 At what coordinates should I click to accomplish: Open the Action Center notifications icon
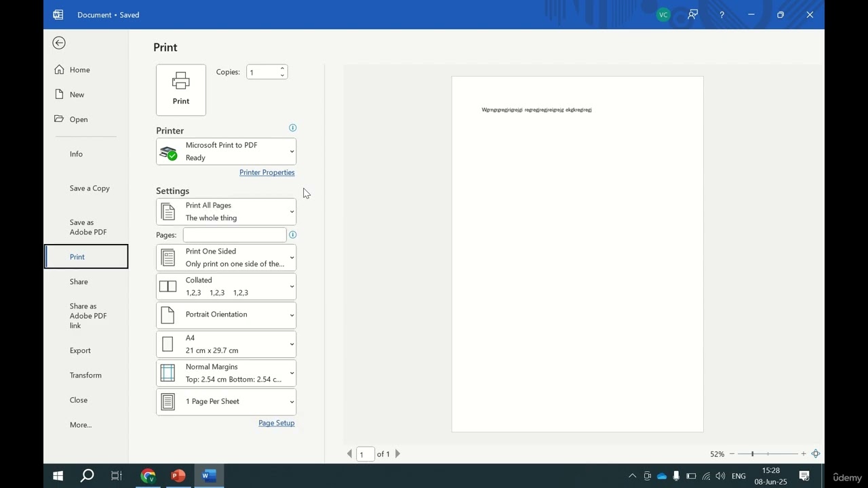coord(804,476)
